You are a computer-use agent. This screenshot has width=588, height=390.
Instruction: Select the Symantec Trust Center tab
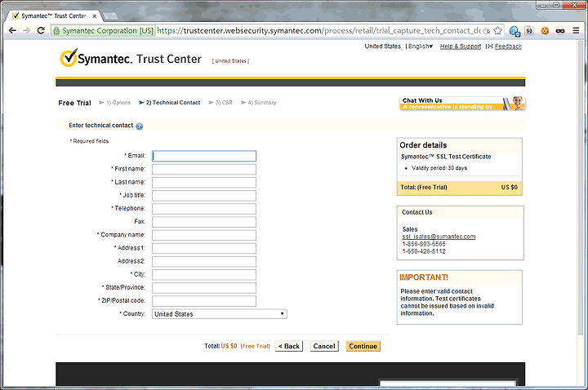(53, 16)
